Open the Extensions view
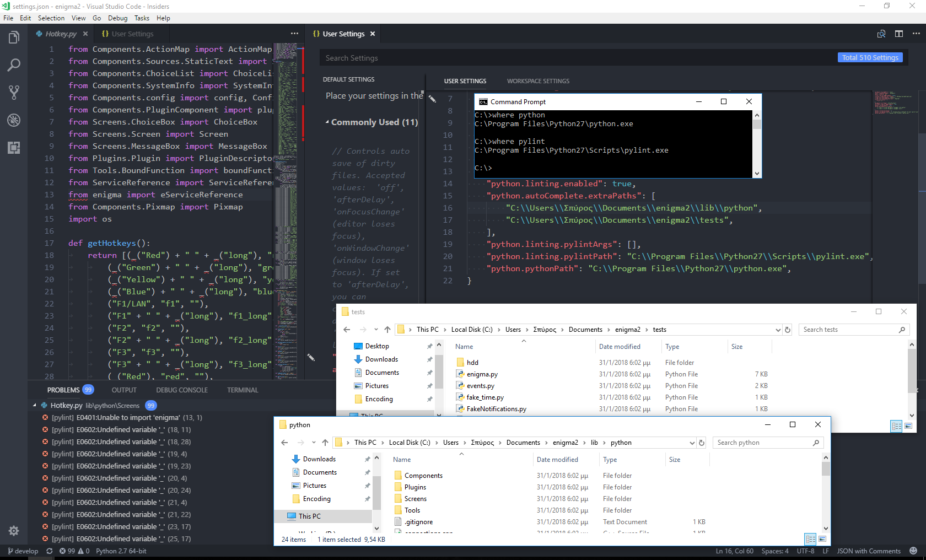 14,148
